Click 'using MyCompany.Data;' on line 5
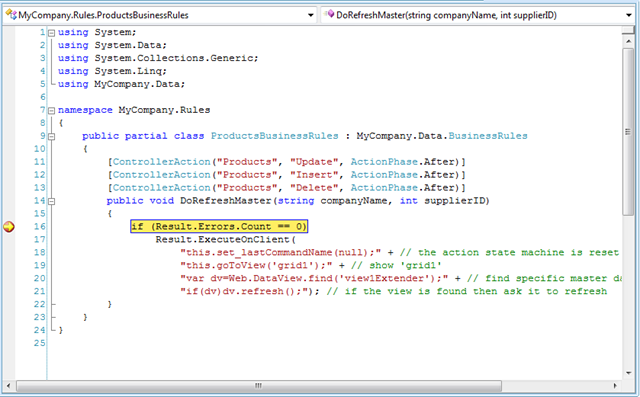 [121, 84]
